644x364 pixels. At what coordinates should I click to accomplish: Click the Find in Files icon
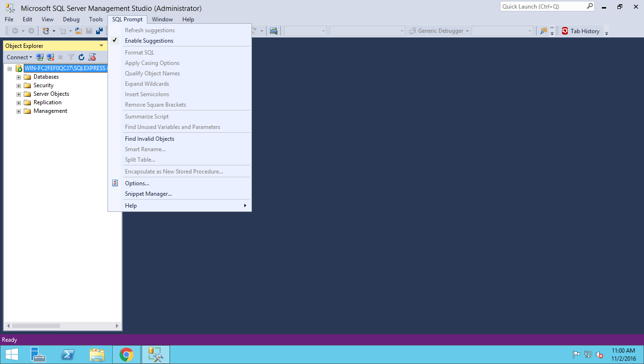point(544,31)
